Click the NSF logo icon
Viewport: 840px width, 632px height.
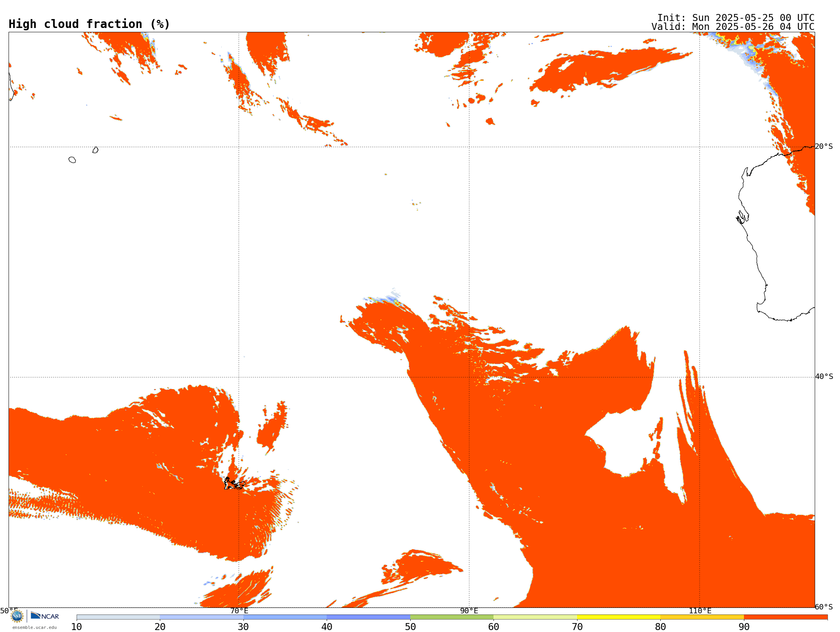click(17, 616)
